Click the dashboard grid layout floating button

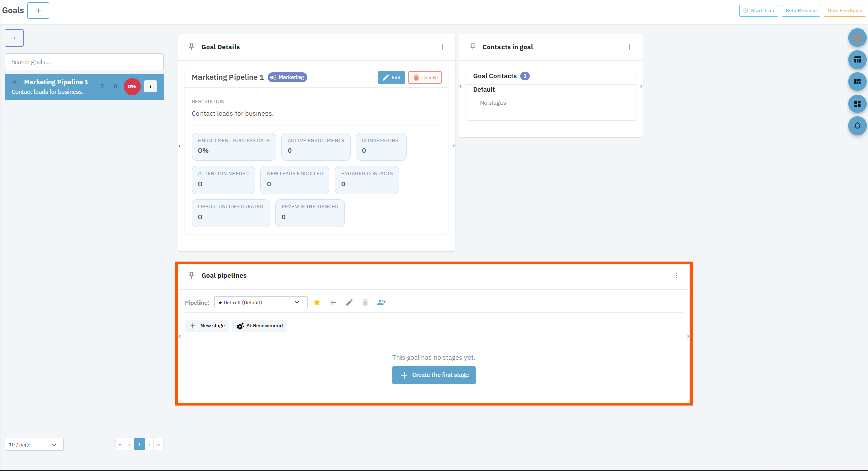click(x=857, y=104)
